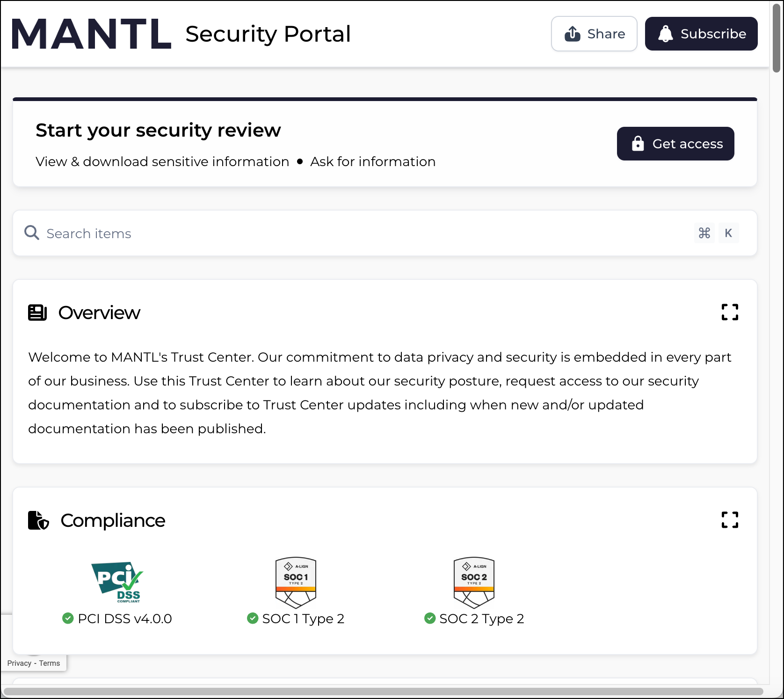Click the Compliance heading
Screen dimensions: 784x699
(x=113, y=520)
